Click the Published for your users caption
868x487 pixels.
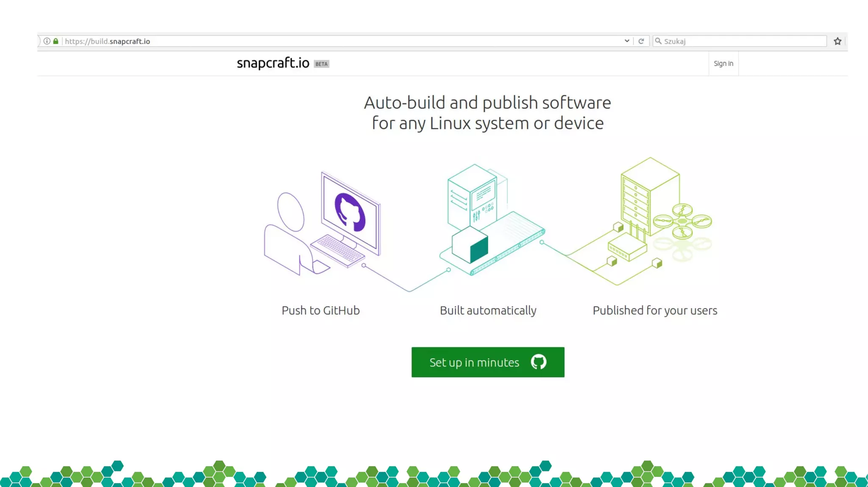click(655, 310)
